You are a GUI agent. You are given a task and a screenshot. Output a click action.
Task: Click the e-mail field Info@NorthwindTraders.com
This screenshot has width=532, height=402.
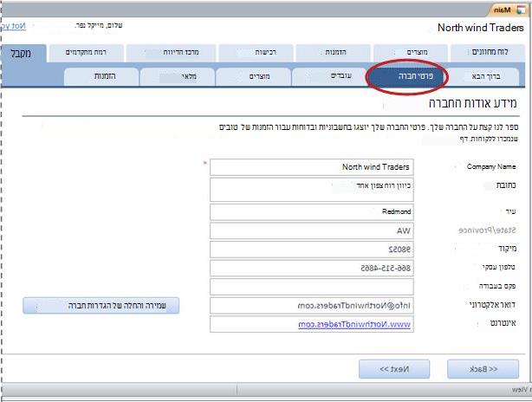click(311, 306)
